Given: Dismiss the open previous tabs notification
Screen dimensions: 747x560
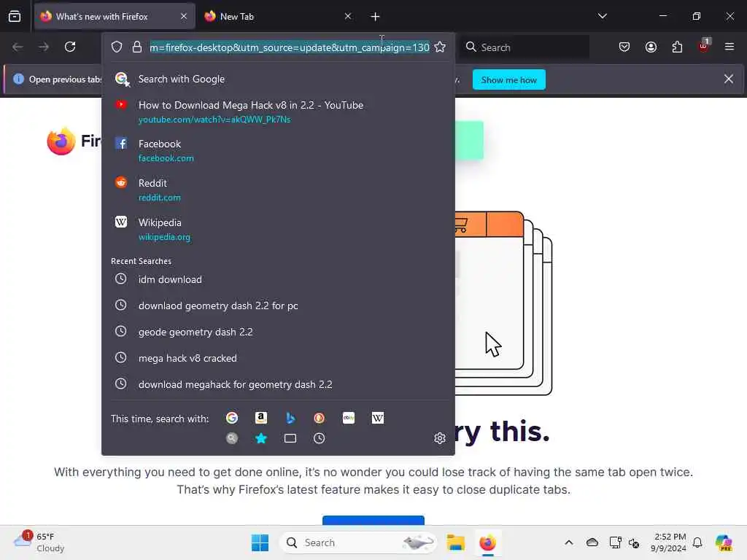Looking at the screenshot, I should (729, 79).
